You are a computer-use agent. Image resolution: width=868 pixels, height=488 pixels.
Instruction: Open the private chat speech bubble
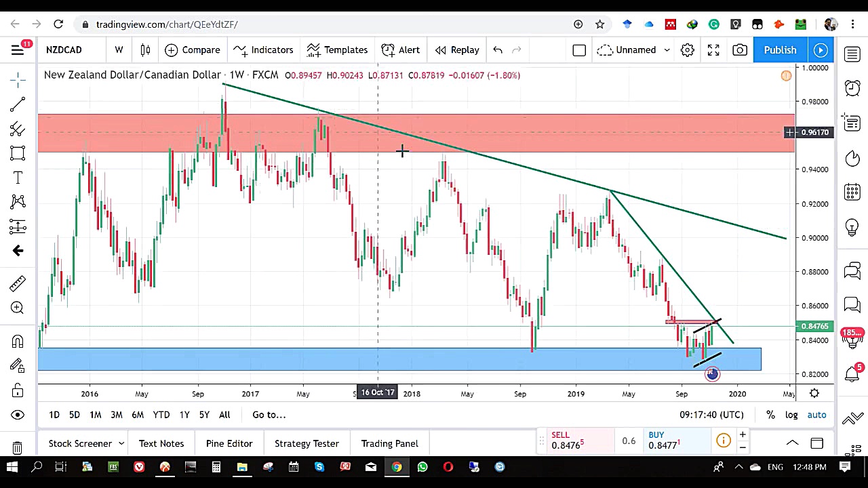852,305
